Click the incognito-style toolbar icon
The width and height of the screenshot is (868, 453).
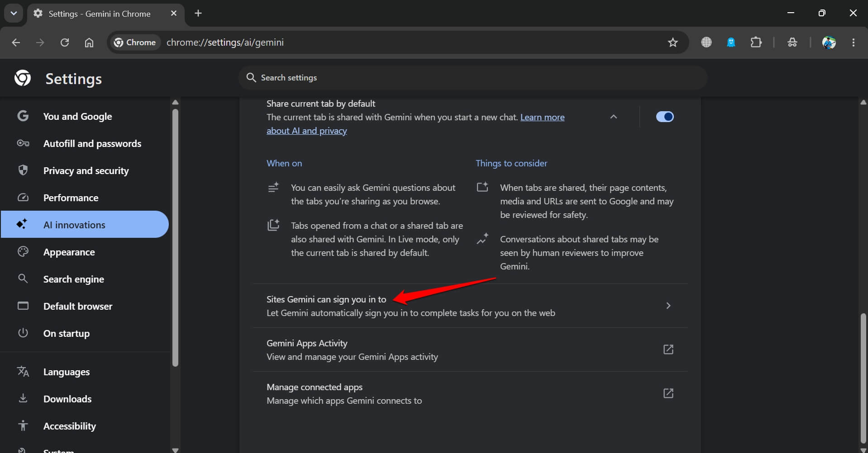(792, 42)
